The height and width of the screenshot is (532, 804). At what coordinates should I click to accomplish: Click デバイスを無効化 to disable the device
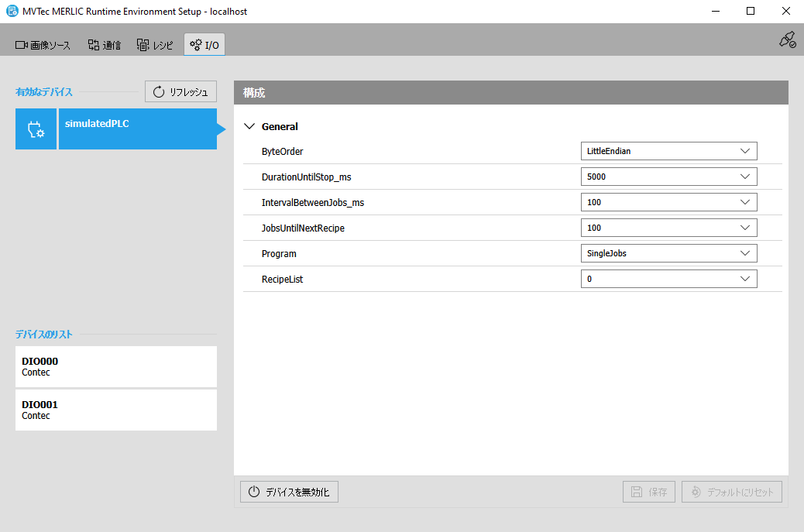(x=289, y=492)
